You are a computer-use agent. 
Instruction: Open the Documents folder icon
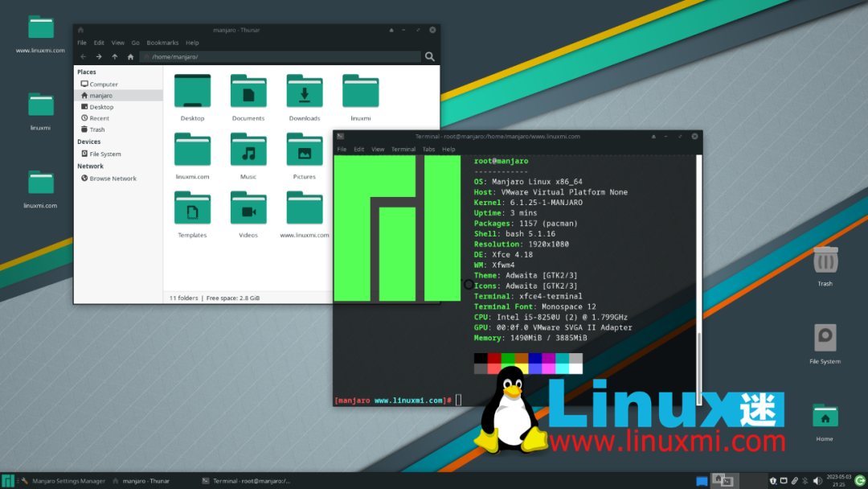(248, 92)
